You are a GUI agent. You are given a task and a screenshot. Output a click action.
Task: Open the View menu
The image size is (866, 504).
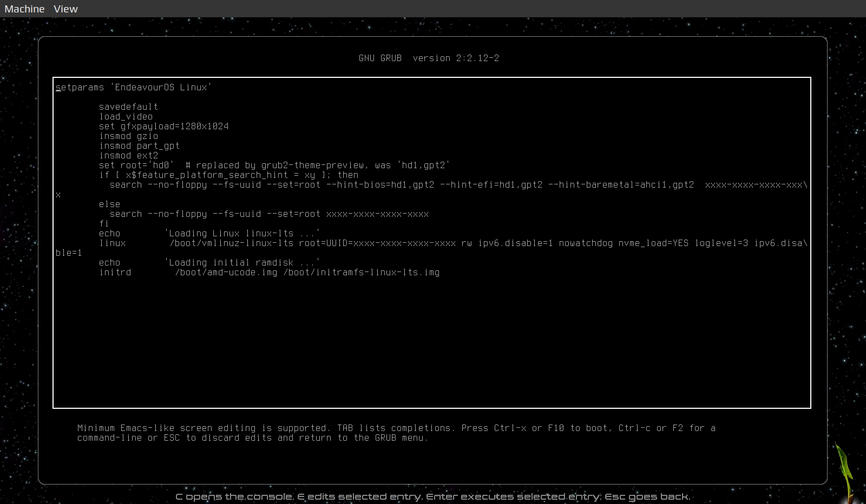[x=65, y=9]
